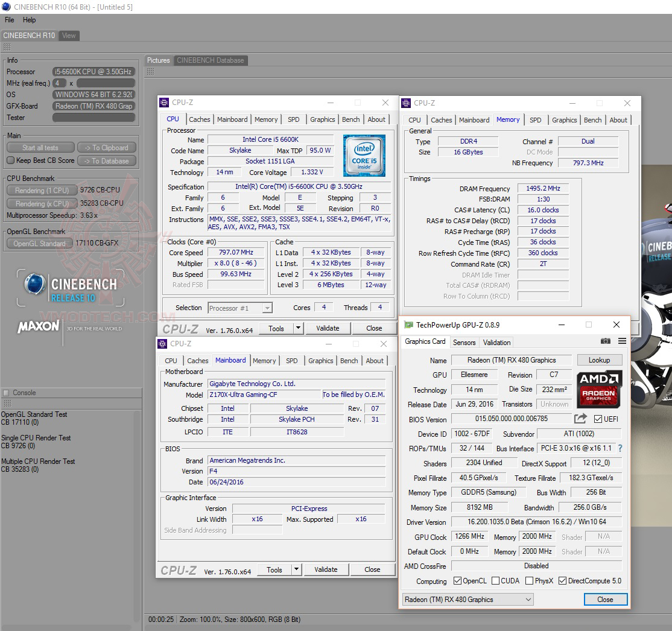Click the OpenGL Standard button
The height and width of the screenshot is (631, 672).
39,244
